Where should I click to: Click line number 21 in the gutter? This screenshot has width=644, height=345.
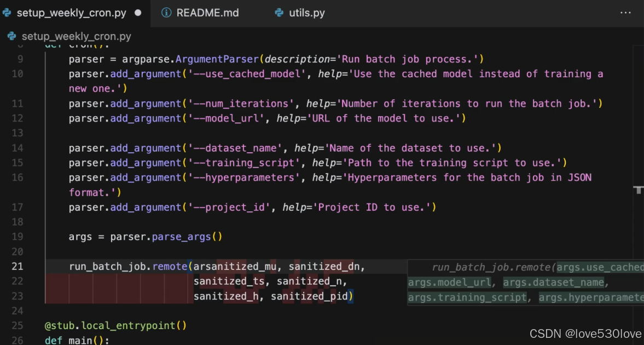point(18,267)
